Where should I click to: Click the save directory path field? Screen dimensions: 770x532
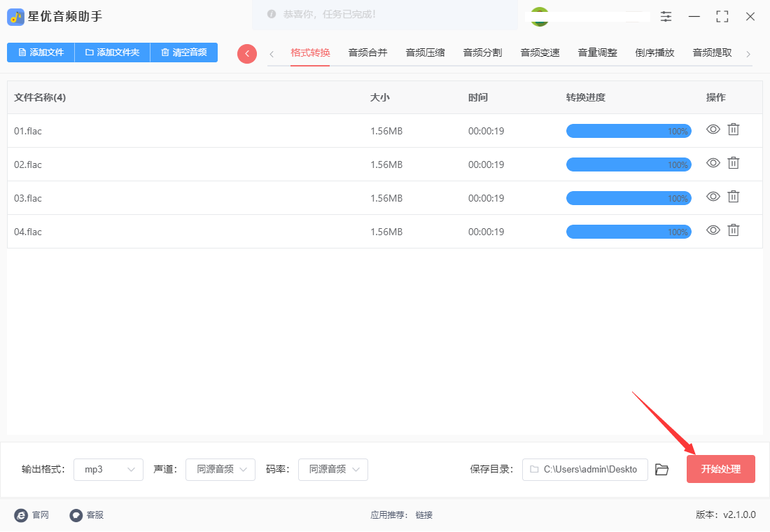(584, 470)
